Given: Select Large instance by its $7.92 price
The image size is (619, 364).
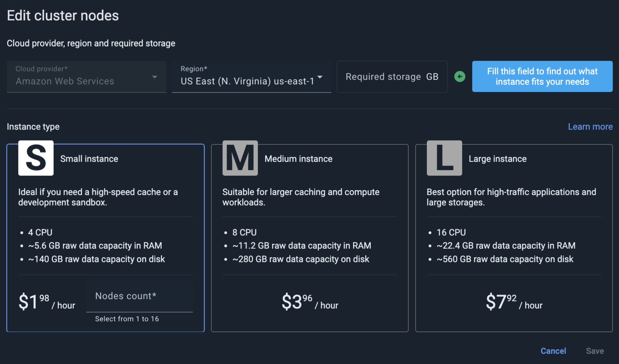Looking at the screenshot, I should tap(514, 302).
